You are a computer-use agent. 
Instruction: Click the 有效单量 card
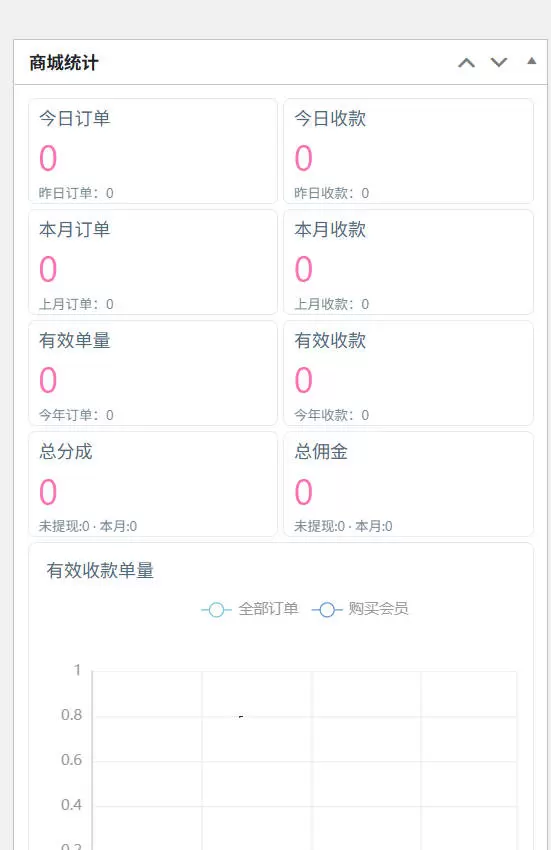coord(153,374)
